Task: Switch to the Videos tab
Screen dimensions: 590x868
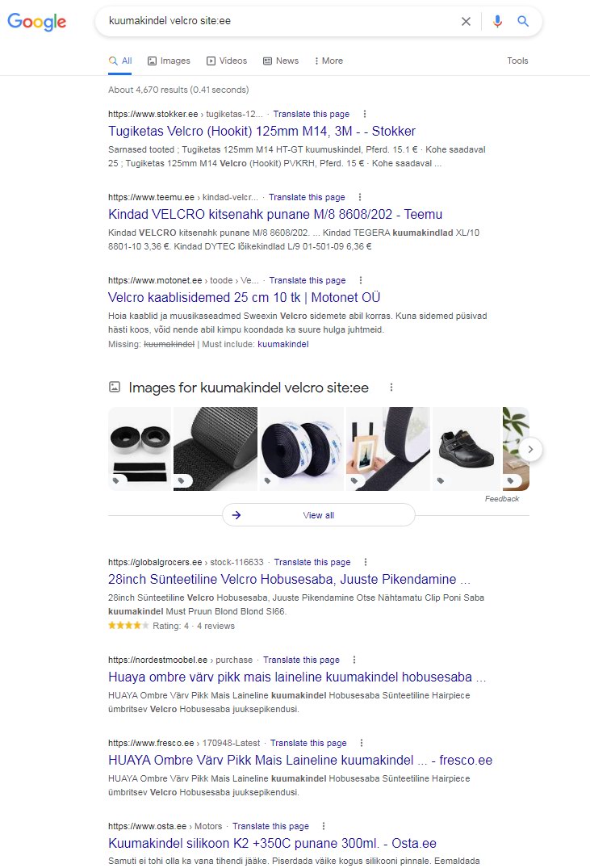Action: click(226, 61)
